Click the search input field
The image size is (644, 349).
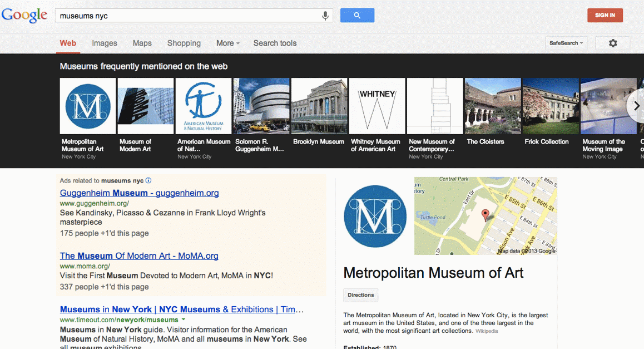[x=186, y=16]
